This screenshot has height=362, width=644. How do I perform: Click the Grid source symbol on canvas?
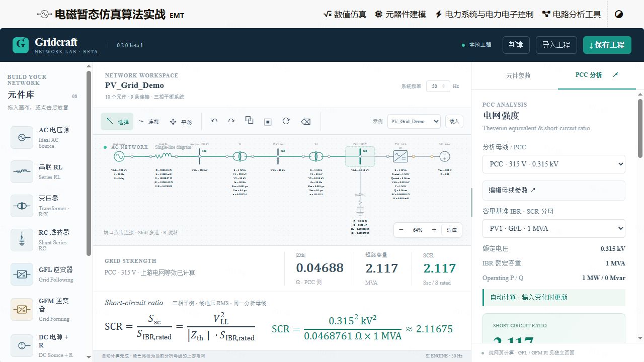tap(120, 157)
